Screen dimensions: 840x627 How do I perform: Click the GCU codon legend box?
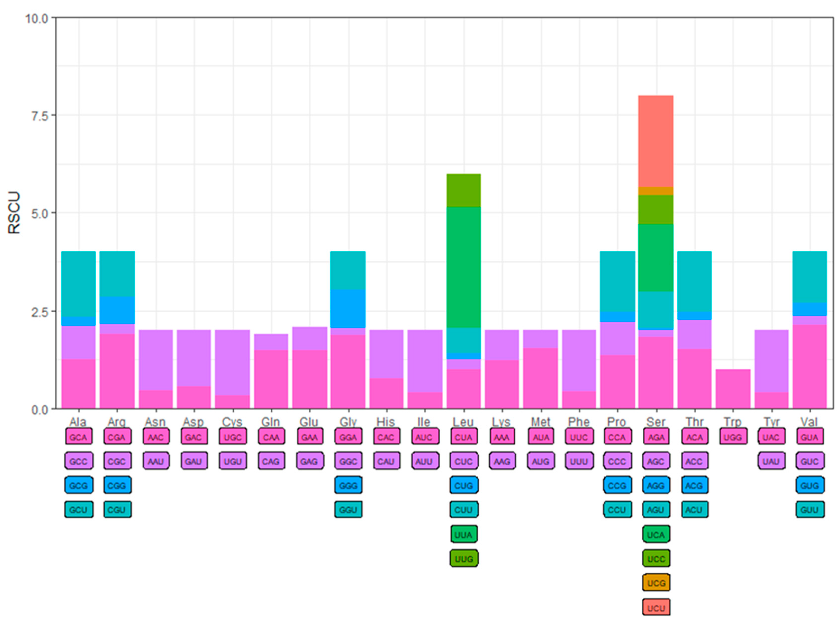[79, 510]
